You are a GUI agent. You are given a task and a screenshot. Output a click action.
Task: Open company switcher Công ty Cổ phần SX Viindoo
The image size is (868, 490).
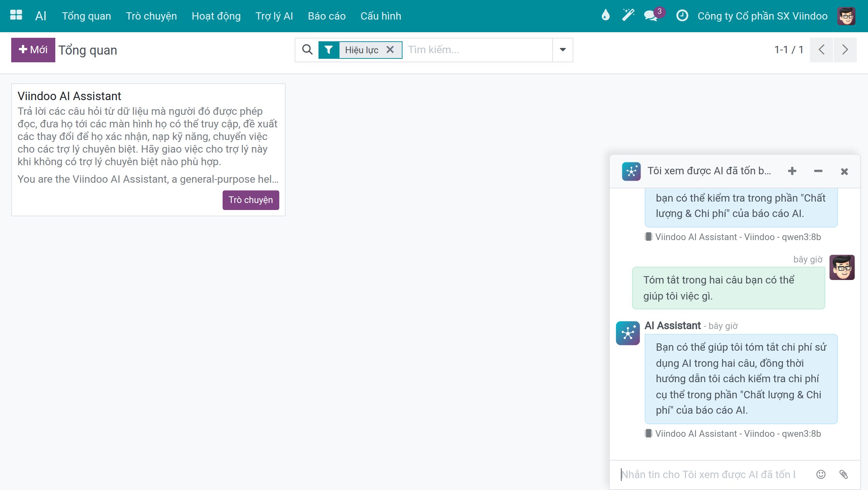(762, 16)
